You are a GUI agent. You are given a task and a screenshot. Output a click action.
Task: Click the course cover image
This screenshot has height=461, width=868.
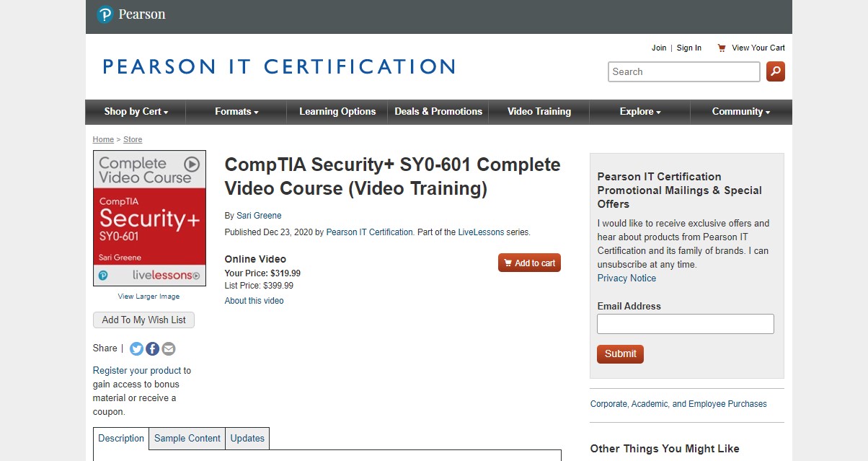(x=149, y=218)
